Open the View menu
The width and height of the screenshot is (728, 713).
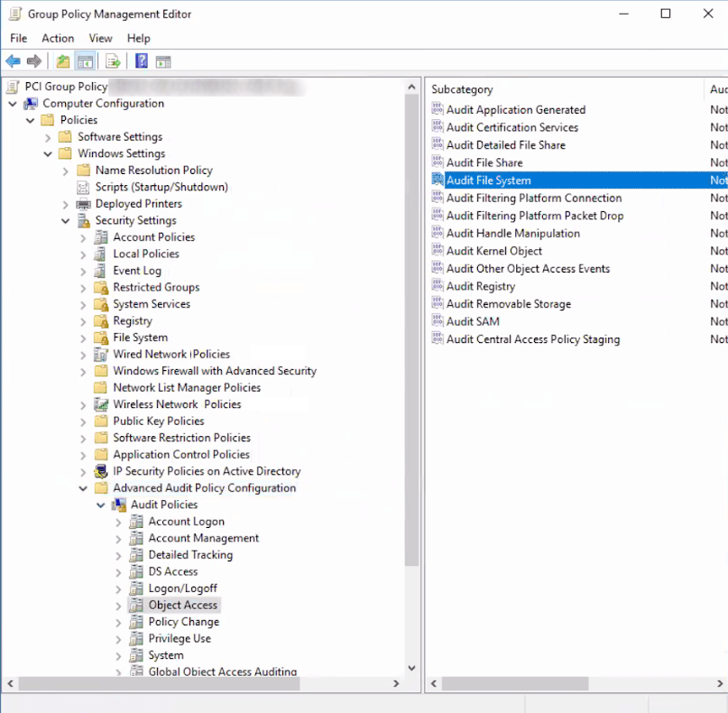[100, 38]
